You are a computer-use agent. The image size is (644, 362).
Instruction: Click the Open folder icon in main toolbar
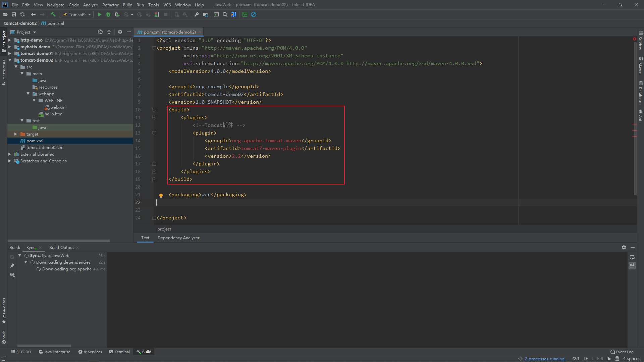[x=5, y=14]
